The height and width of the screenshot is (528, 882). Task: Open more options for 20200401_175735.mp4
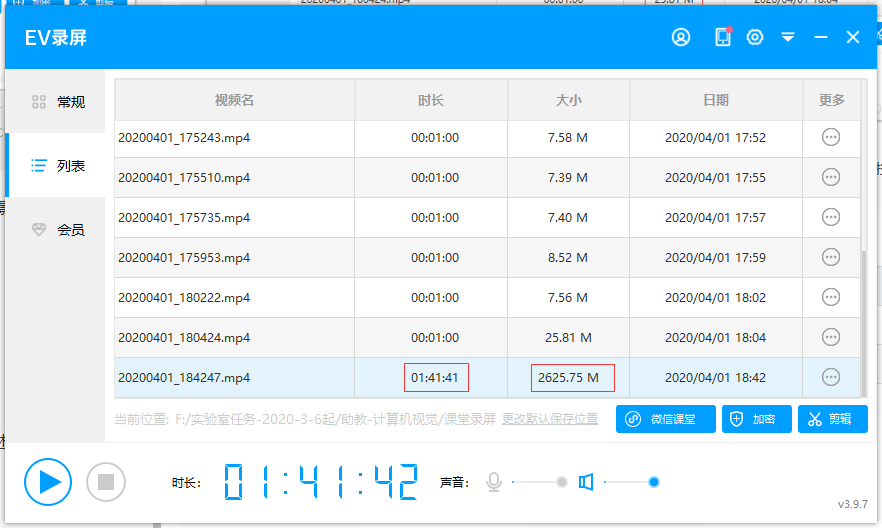[x=831, y=217]
